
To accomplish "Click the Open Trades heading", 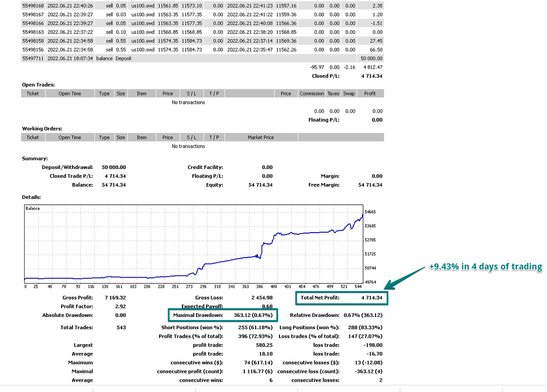I will (38, 85).
